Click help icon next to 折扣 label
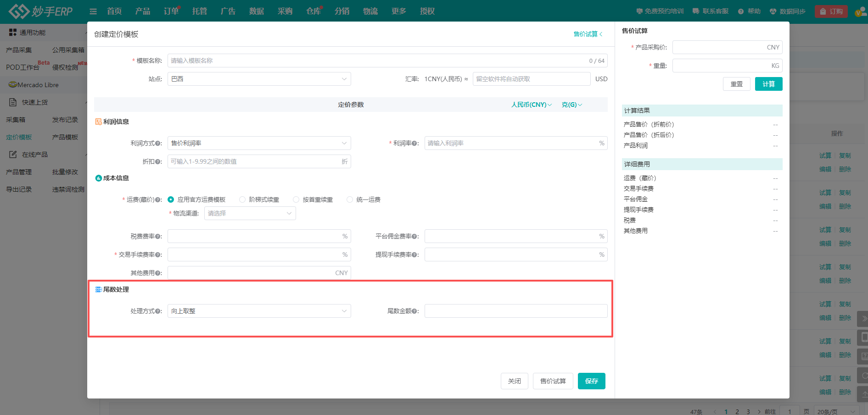This screenshot has height=415, width=868. 158,162
